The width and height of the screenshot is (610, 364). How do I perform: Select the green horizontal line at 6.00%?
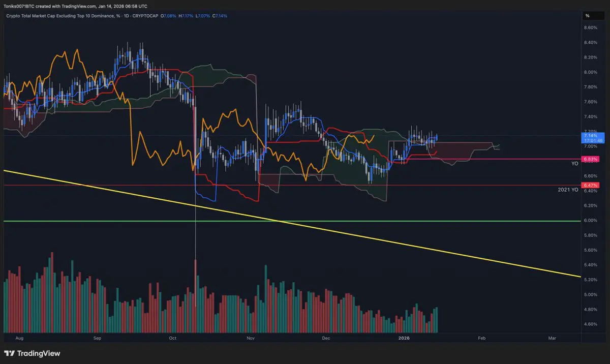coord(292,221)
